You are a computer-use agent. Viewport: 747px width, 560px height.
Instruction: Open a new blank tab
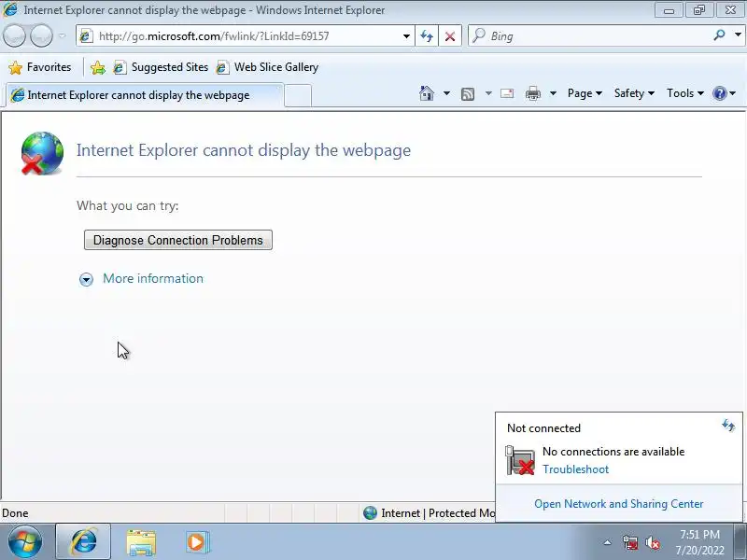[x=298, y=96]
